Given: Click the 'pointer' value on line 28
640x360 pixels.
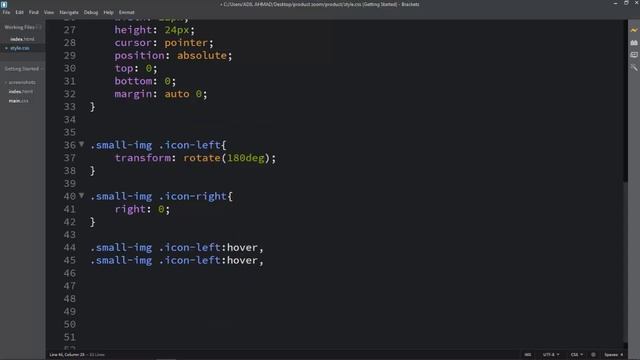Looking at the screenshot, I should (186, 42).
